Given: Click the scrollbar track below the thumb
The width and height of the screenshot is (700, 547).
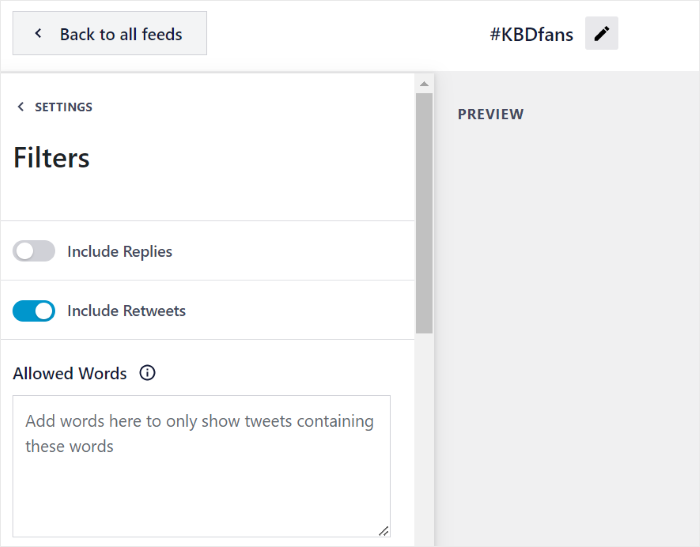Looking at the screenshot, I should (424, 440).
